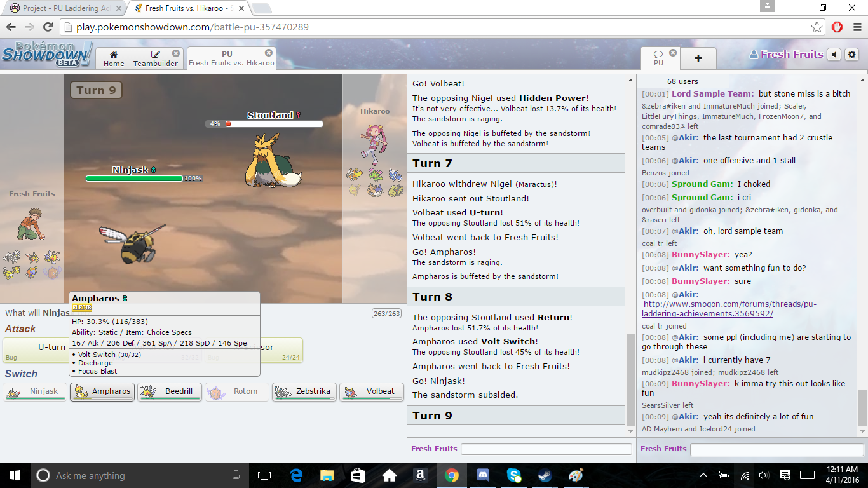Click the Pokémon Showdown logo
Viewport: 868px width, 488px height.
pos(46,55)
